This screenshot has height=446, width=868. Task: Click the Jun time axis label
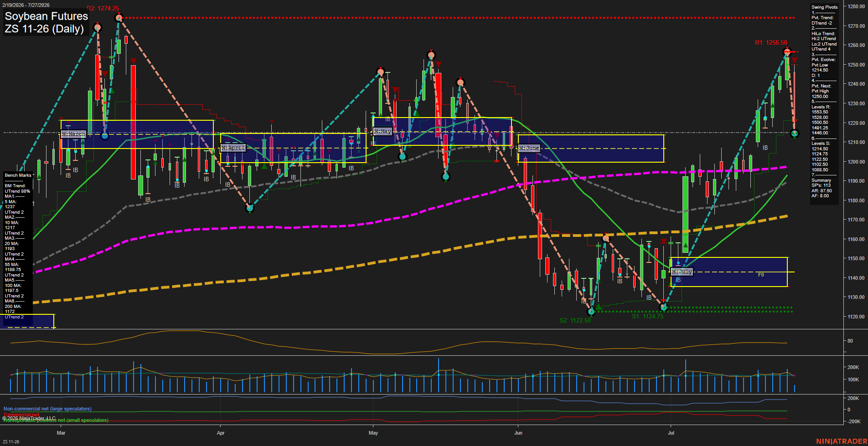pos(518,433)
